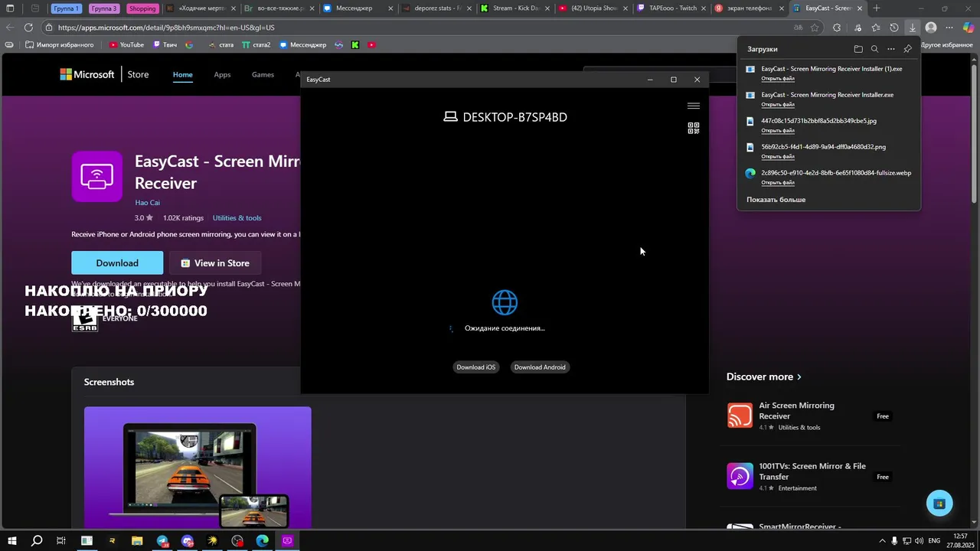Viewport: 980px width, 551px height.
Task: Click the browser address bar URL
Action: pos(166,28)
